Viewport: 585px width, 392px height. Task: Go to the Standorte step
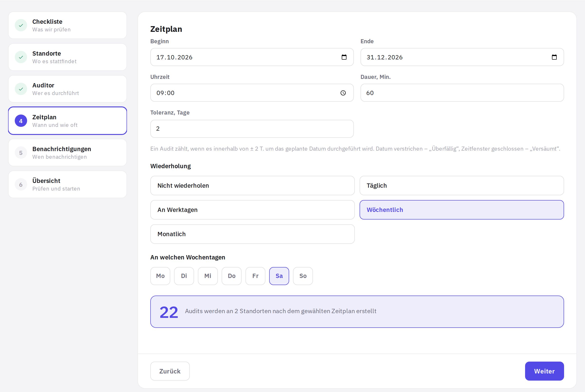[x=68, y=57]
